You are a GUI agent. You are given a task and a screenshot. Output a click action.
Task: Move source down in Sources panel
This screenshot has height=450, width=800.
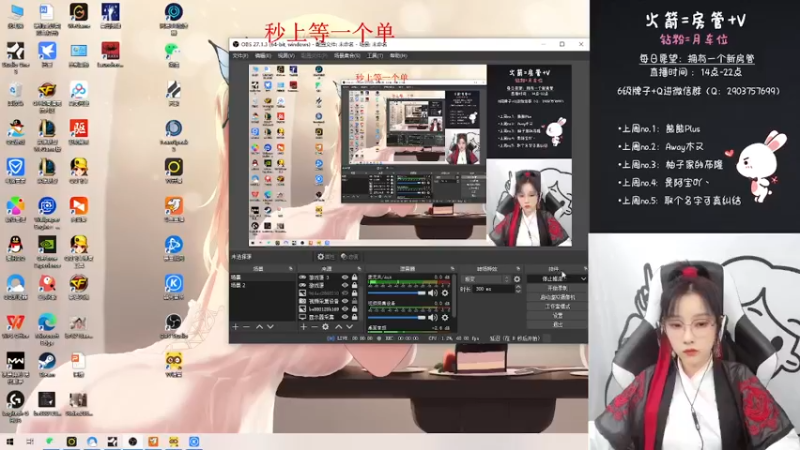click(x=349, y=327)
